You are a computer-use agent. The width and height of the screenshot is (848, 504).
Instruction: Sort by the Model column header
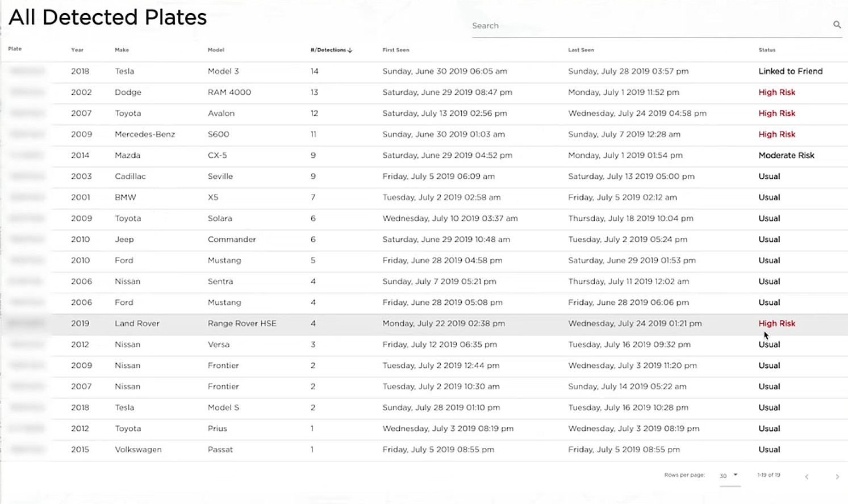(216, 50)
